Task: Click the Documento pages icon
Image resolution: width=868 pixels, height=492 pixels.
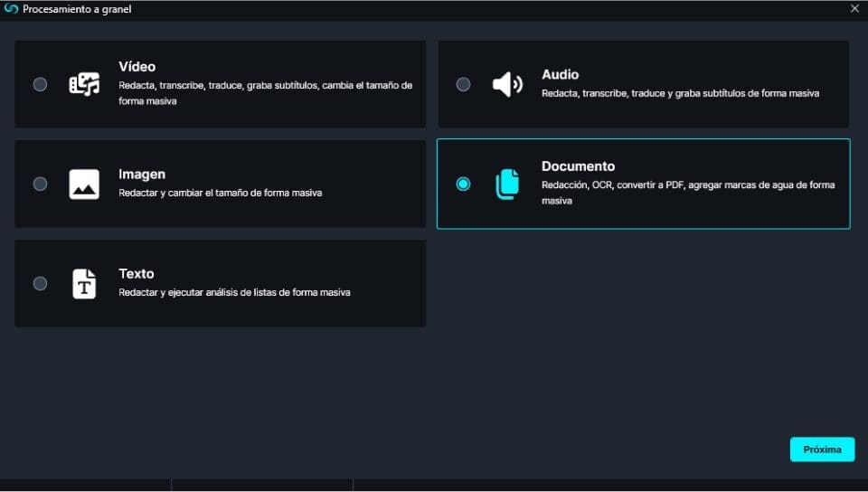Action: [x=507, y=184]
